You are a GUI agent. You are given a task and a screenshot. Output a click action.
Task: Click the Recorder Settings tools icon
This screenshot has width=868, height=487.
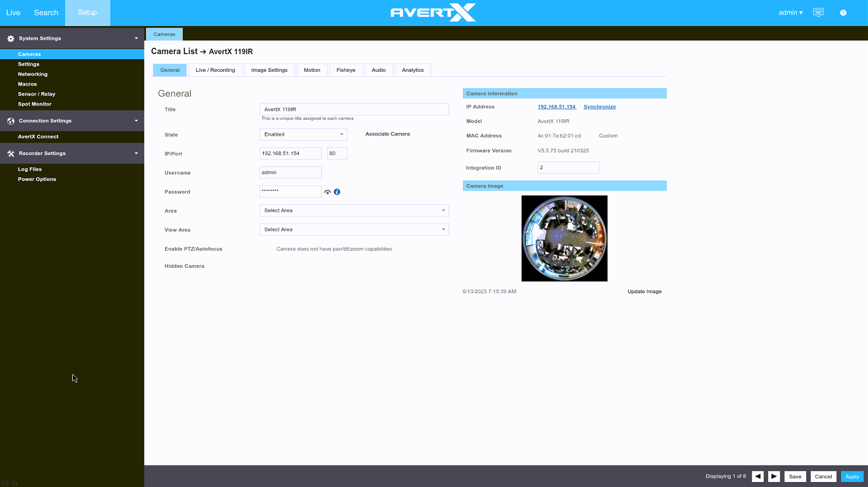click(x=10, y=153)
